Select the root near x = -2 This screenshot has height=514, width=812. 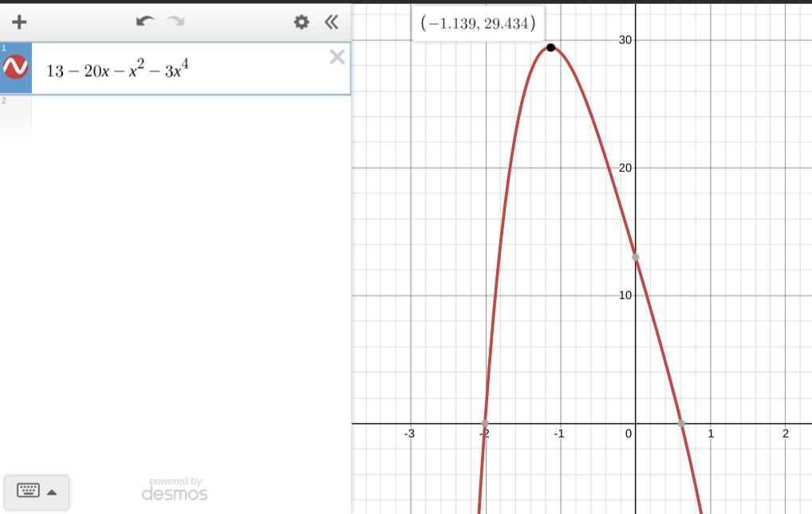[x=485, y=423]
